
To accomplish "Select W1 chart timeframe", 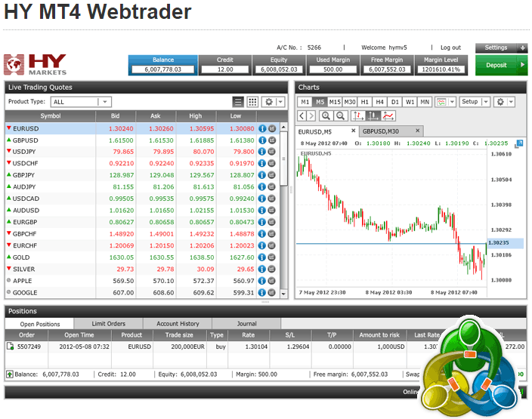I will point(410,102).
